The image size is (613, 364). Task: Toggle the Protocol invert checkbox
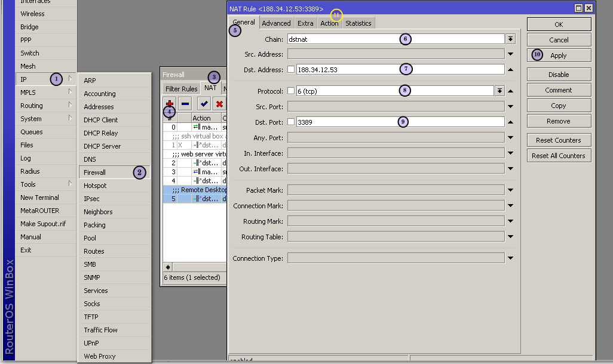pyautogui.click(x=291, y=91)
